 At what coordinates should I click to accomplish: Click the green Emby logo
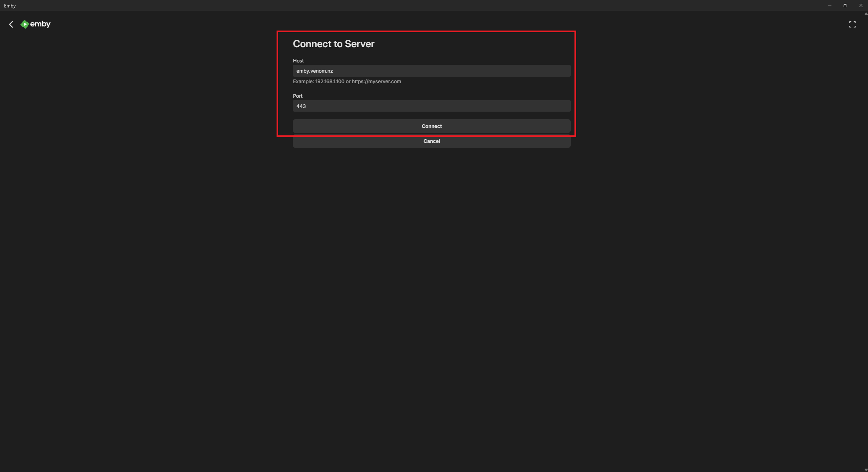25,24
